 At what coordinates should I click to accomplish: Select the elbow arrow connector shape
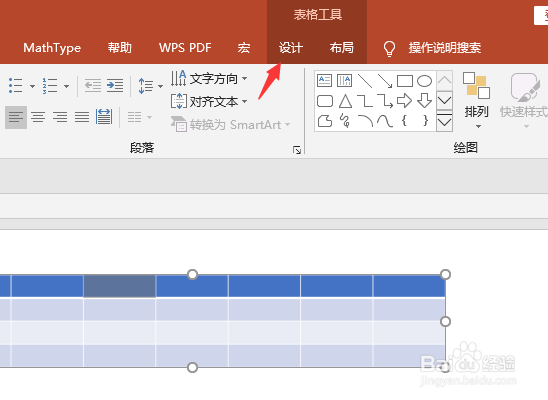pos(385,101)
